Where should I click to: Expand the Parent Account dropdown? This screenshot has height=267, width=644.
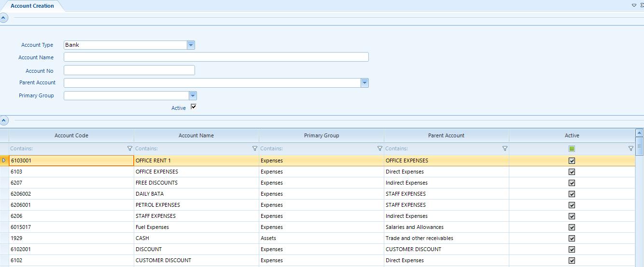coord(364,83)
